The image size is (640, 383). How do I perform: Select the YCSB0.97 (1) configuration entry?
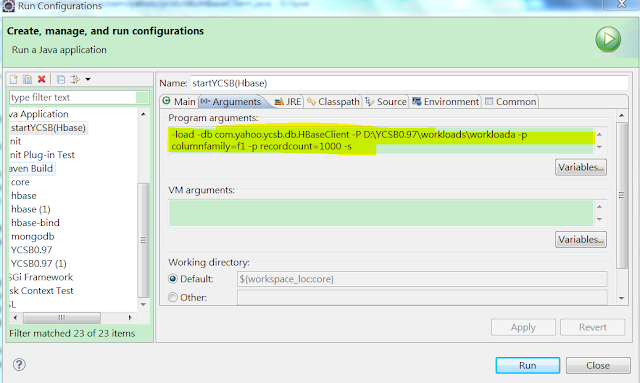click(x=38, y=263)
